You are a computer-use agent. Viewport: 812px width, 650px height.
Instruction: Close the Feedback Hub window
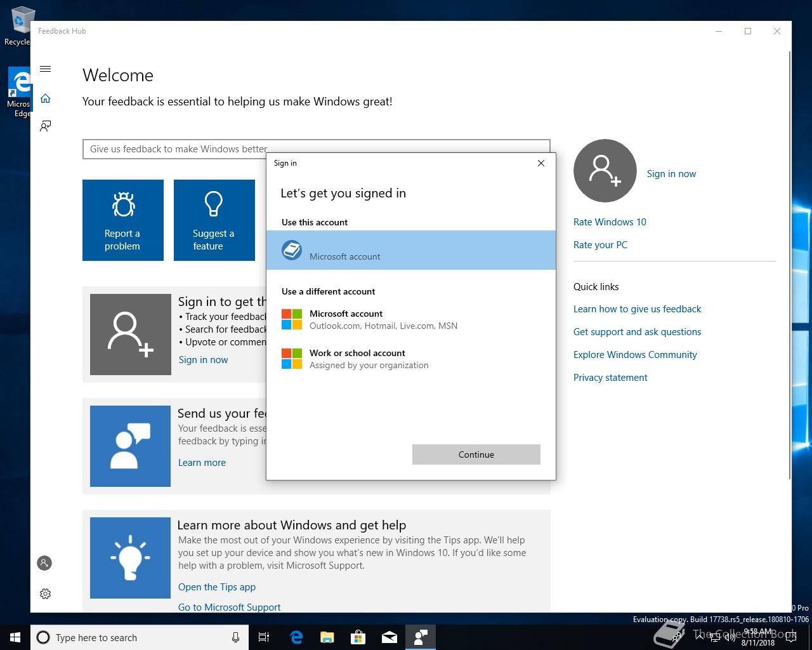[x=777, y=31]
